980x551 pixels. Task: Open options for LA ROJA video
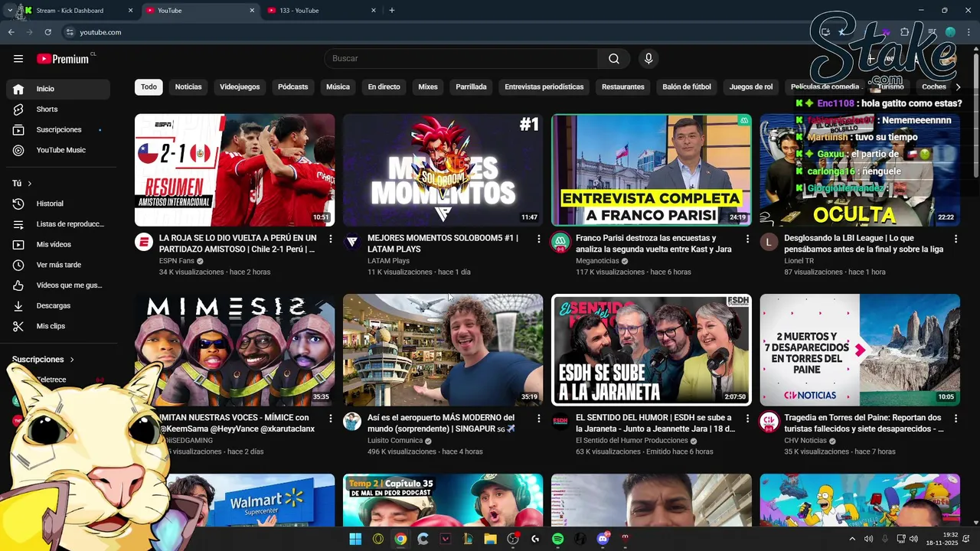[330, 240]
